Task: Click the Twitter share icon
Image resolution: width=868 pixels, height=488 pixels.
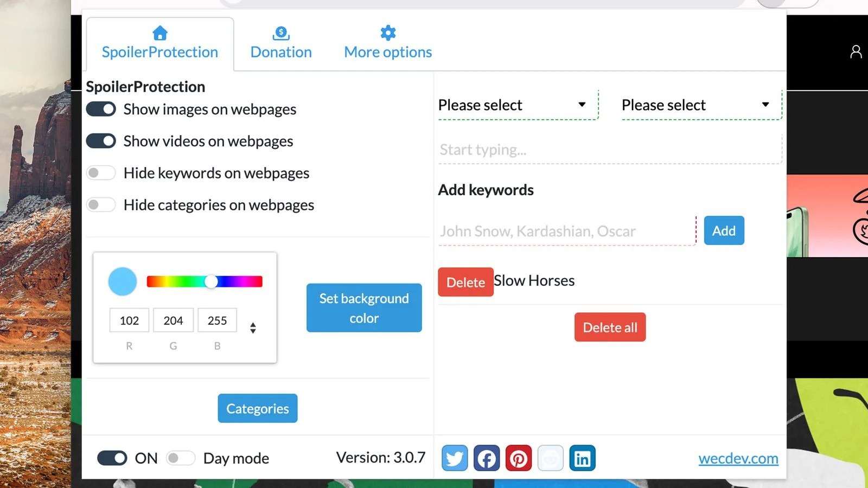Action: point(455,458)
